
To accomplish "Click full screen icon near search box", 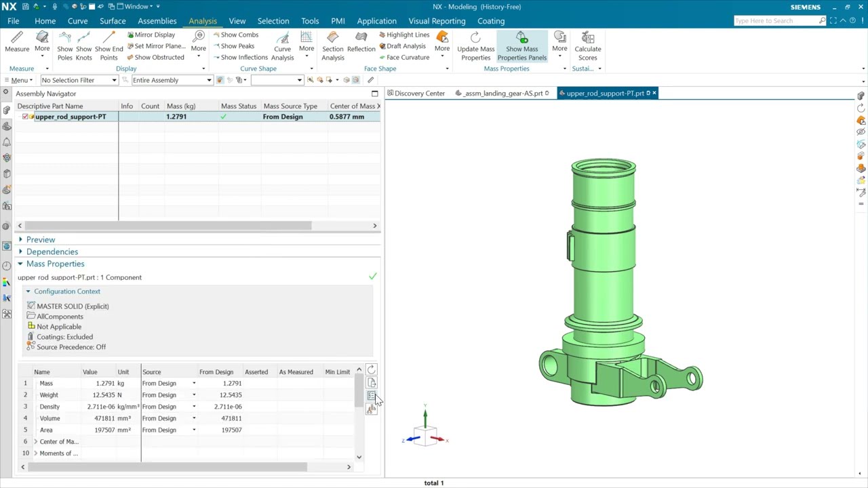I will pyautogui.click(x=833, y=21).
